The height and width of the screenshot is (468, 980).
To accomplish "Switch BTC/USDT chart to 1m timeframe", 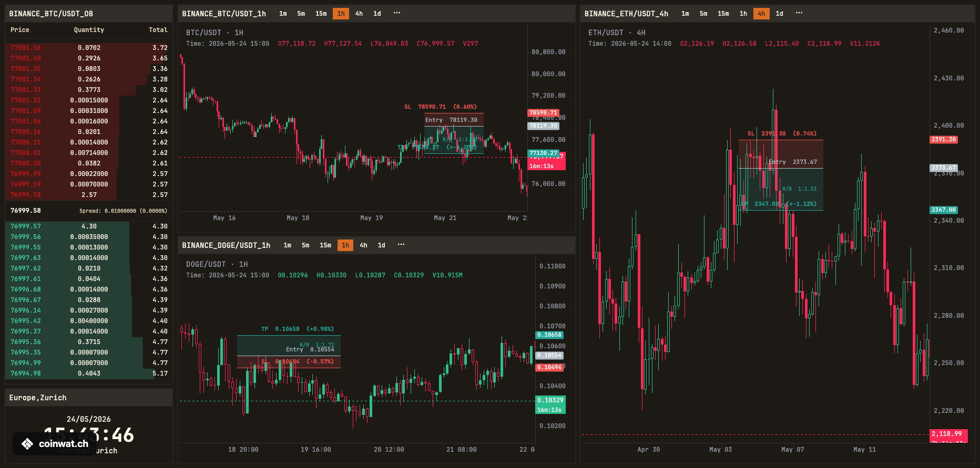I will pyautogui.click(x=283, y=14).
